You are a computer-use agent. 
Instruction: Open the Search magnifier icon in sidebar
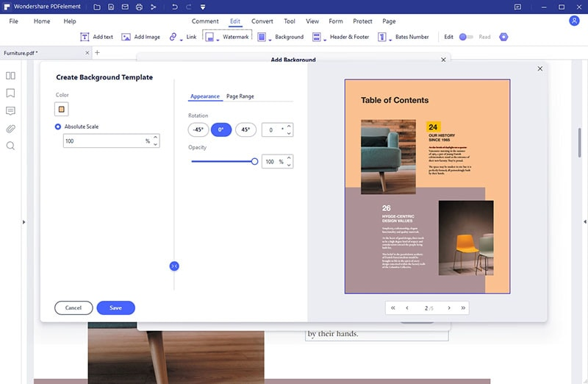coord(10,146)
